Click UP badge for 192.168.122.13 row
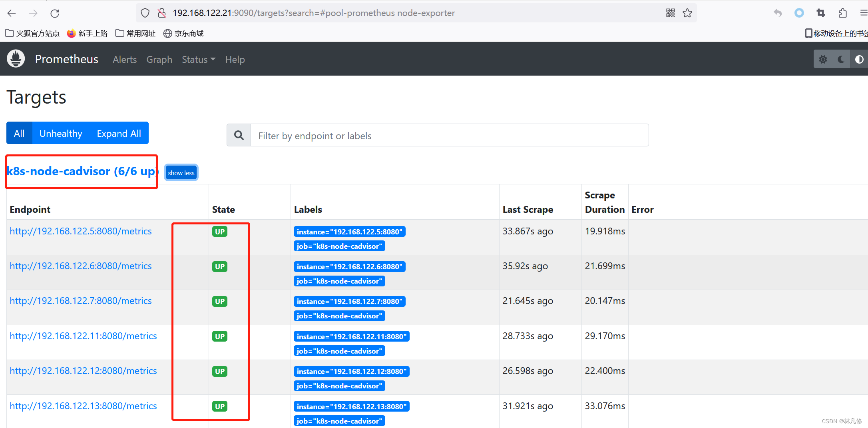This screenshot has width=868, height=428. pos(220,406)
